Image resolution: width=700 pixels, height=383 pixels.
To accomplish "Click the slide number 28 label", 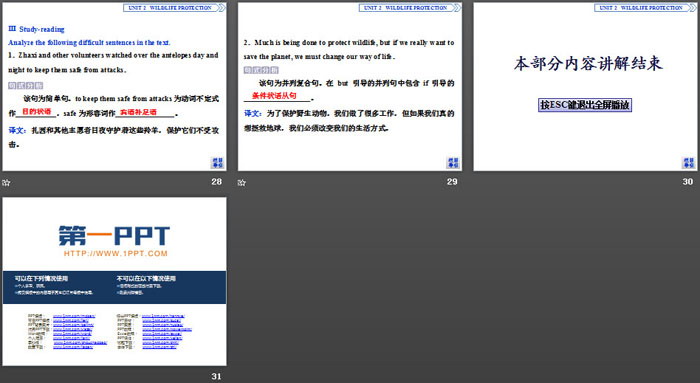I will 217,182.
